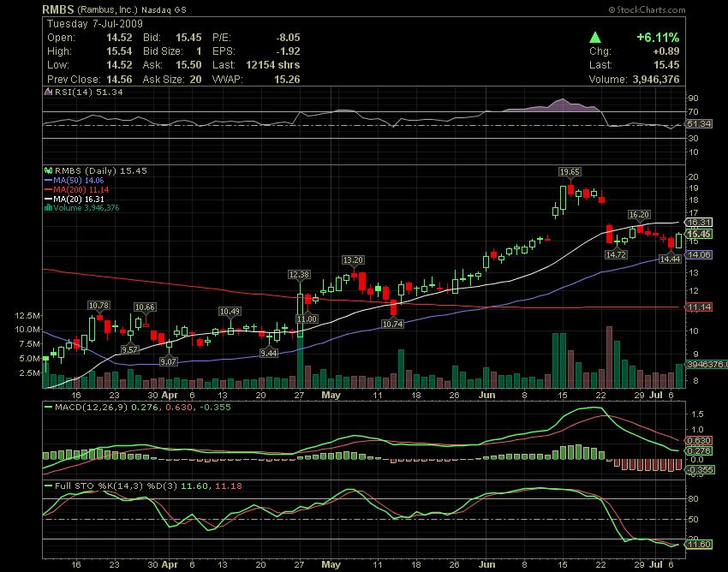This screenshot has width=728, height=572.
Task: Click the 14.72 price low marker
Action: click(x=616, y=254)
